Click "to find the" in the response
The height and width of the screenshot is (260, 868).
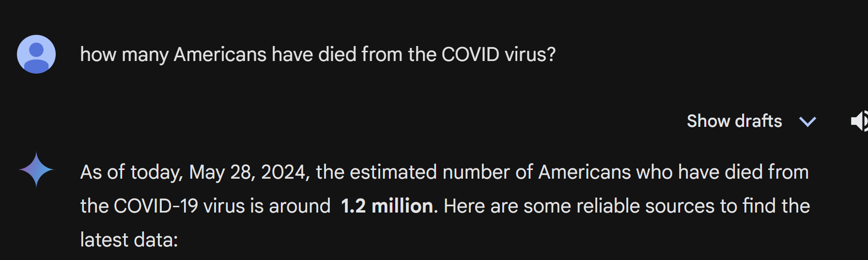[x=765, y=206]
